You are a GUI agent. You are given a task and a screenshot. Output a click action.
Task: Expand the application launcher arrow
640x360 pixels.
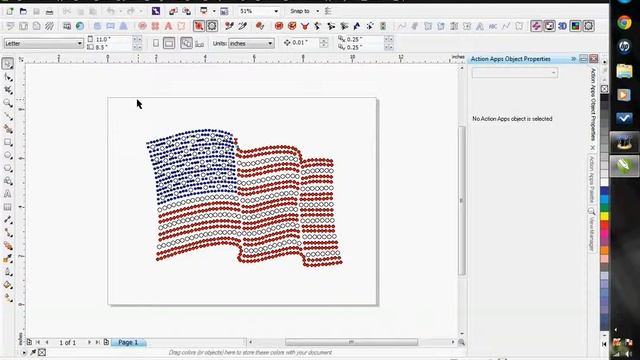[x=214, y=11]
